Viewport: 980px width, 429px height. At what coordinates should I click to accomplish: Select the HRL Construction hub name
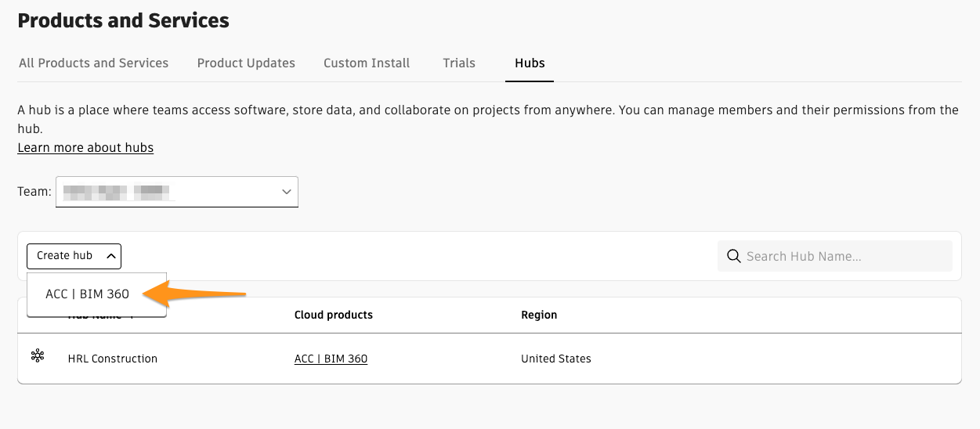tap(113, 359)
